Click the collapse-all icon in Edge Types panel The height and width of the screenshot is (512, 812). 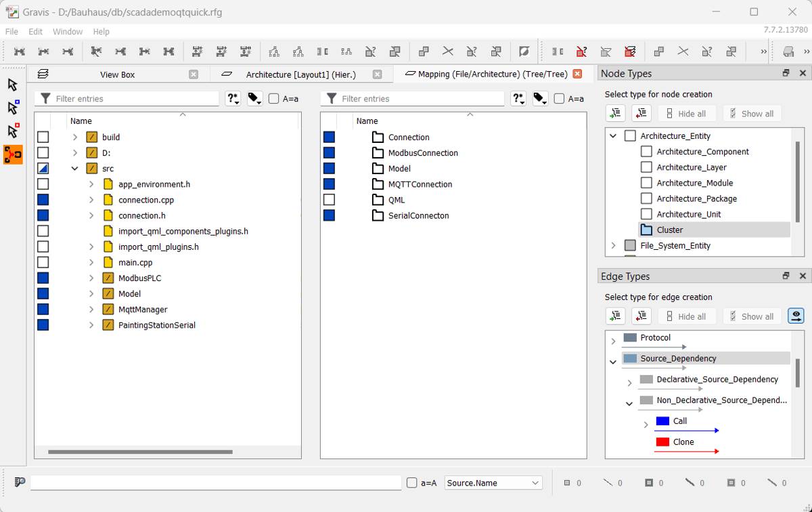641,316
